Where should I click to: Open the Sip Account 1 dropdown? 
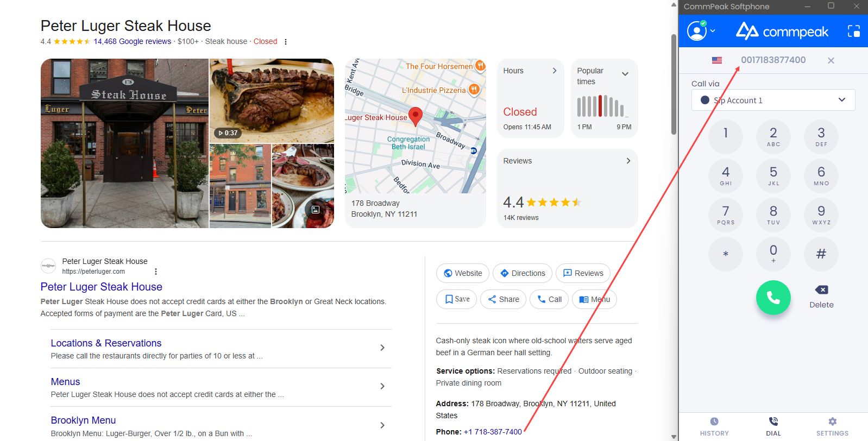[773, 100]
